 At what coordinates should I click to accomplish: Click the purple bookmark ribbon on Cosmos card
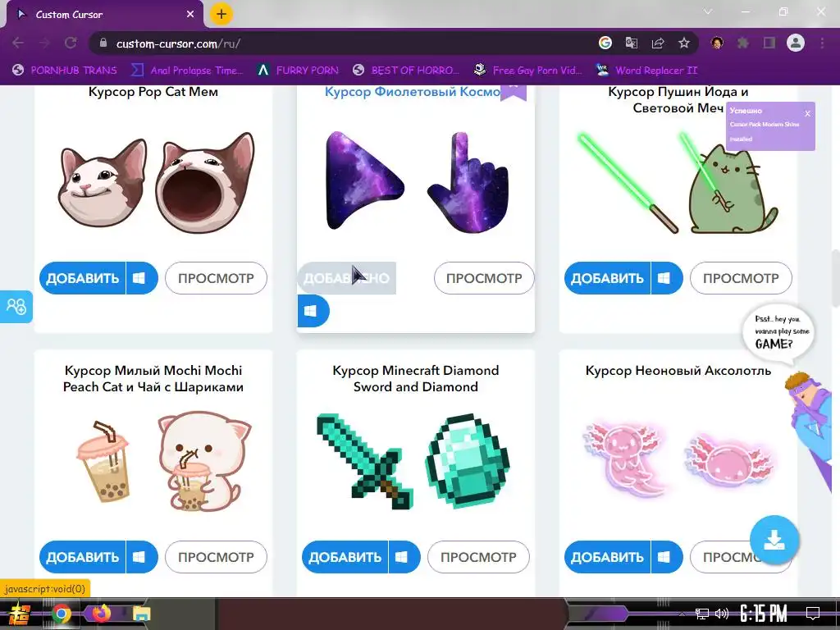[x=514, y=92]
